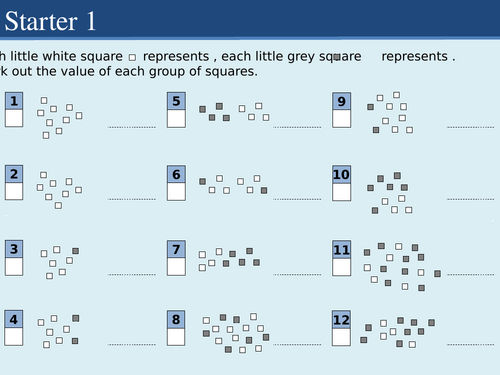Click the Starter 1 title heading
Image resolution: width=500 pixels, height=375 pixels.
50,21
